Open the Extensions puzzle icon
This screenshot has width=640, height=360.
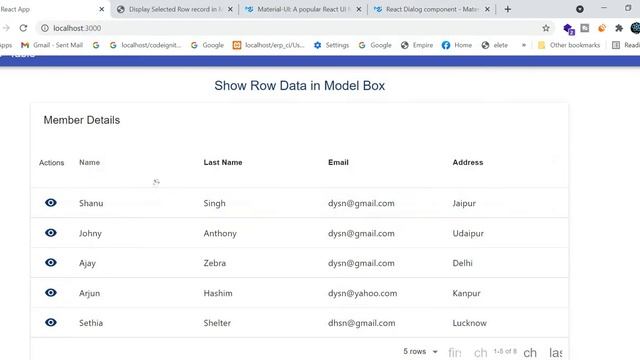click(619, 28)
